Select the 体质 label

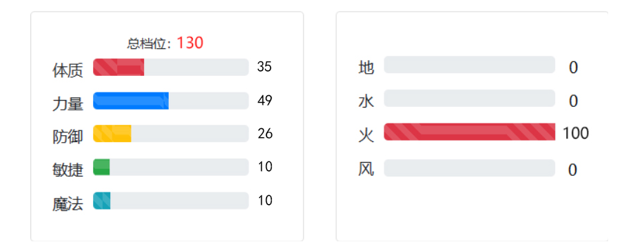[67, 70]
